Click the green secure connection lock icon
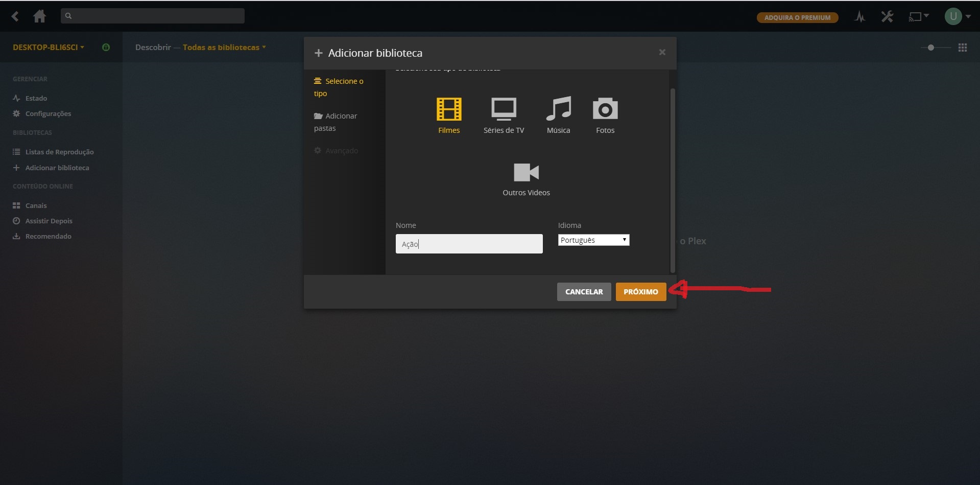Screen dimensions: 980x485 tap(106, 47)
